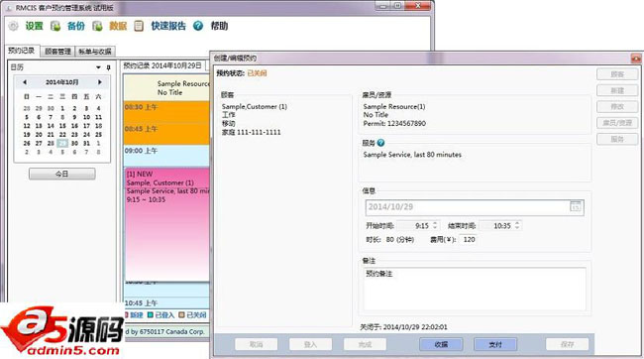Click 关闭于: 2014/10/29 22:02:01 text

pos(403,327)
